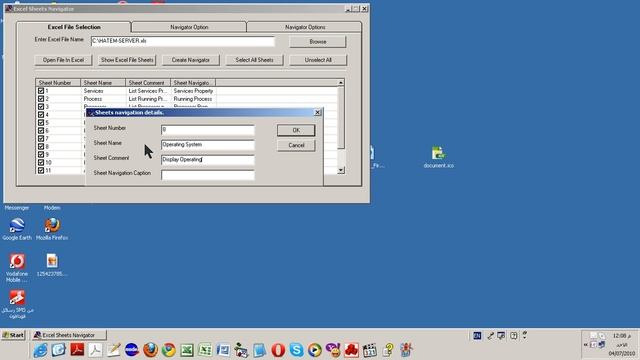Screen dimensions: 640x360
Task: Click the Sheet Name column header
Action: point(103,82)
